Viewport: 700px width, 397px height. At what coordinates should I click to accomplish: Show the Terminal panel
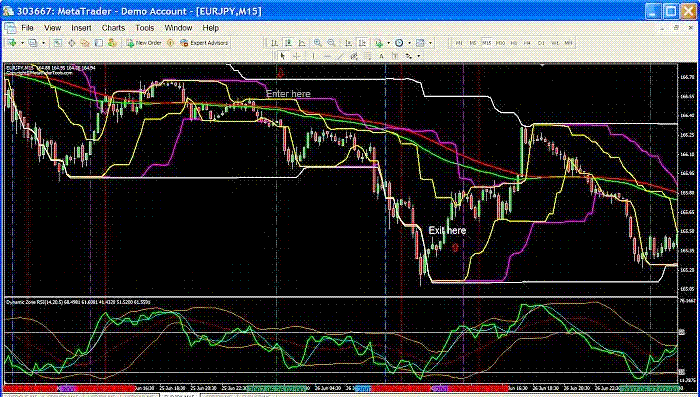click(x=98, y=43)
